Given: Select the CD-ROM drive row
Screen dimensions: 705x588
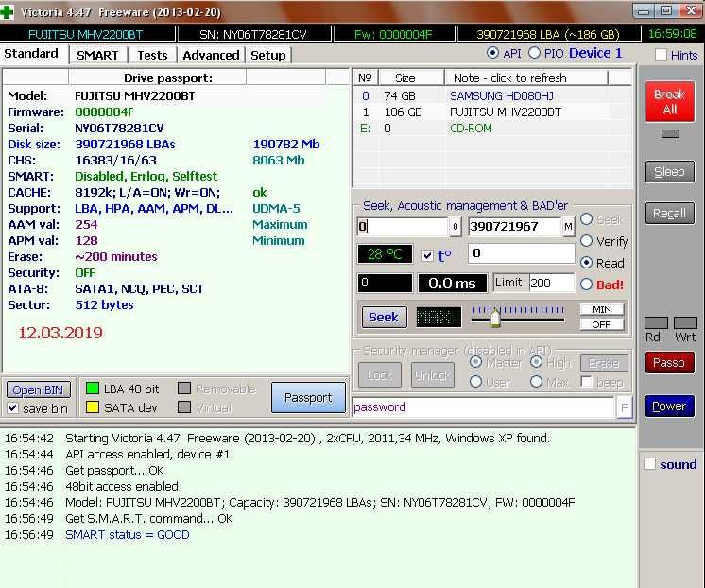Looking at the screenshot, I should click(492, 129).
